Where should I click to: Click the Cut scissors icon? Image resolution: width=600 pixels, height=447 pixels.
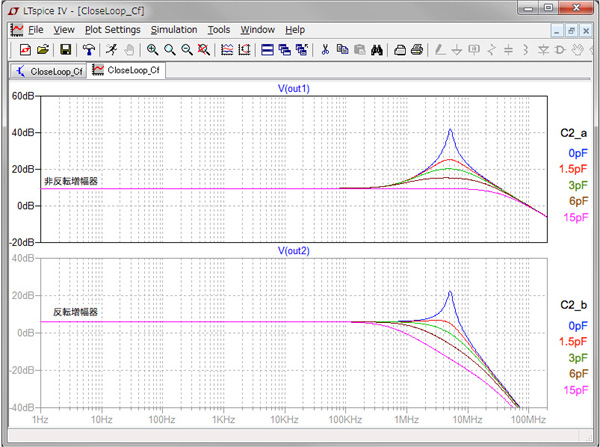point(325,49)
